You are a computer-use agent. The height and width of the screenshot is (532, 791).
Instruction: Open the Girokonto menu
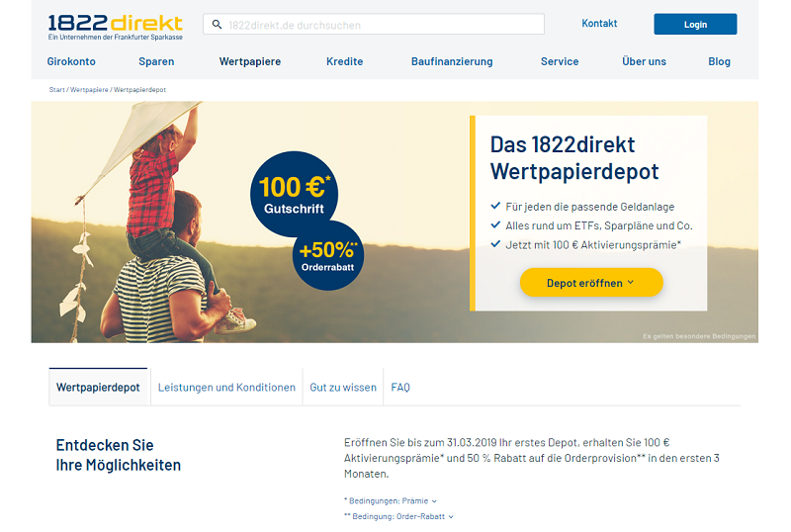[x=71, y=61]
